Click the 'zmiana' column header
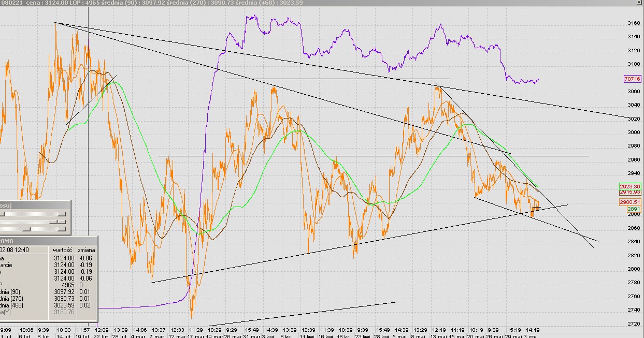 (x=86, y=249)
